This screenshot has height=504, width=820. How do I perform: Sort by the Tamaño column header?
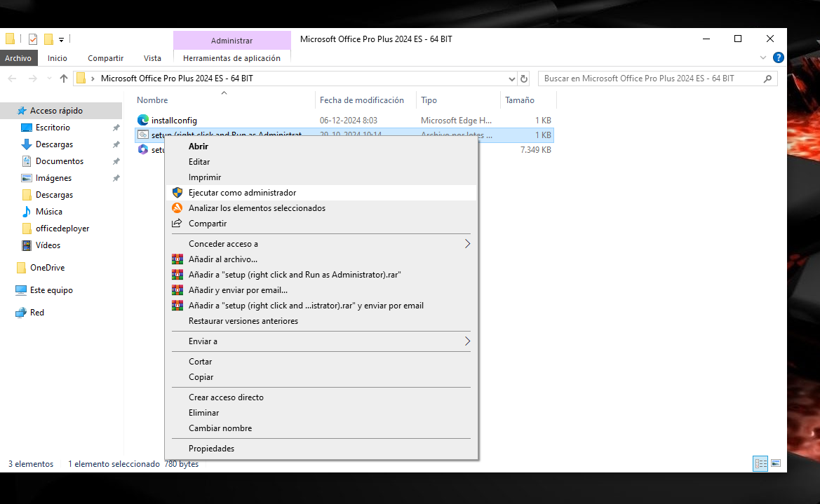[x=519, y=100]
